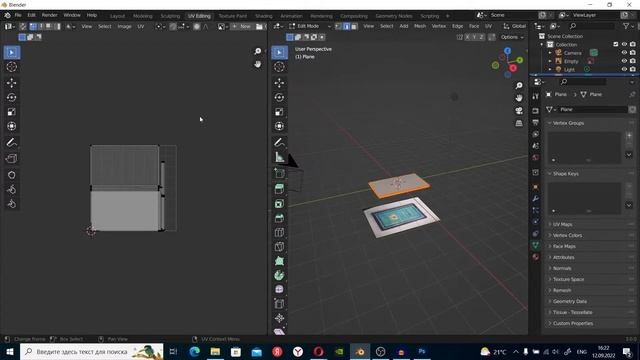Select the Measure tool in 3D viewport
Image resolution: width=640 pixels, height=360 pixels.
279,157
